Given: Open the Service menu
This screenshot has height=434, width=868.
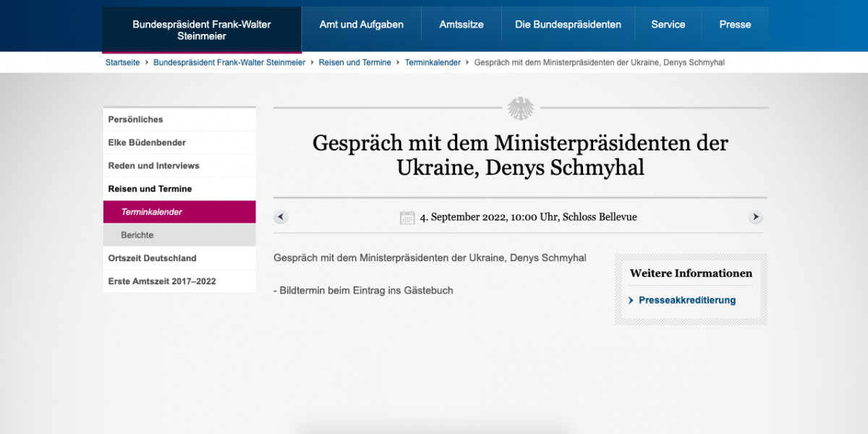Looking at the screenshot, I should click(668, 25).
